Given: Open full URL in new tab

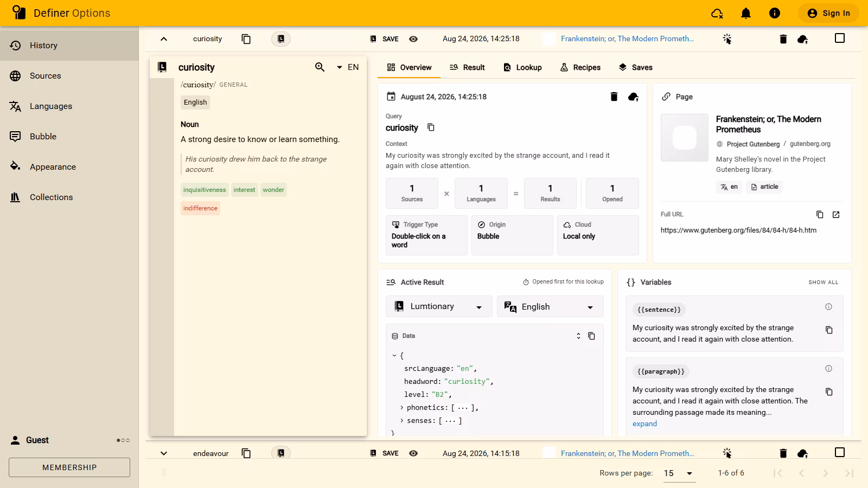Looking at the screenshot, I should tap(836, 215).
